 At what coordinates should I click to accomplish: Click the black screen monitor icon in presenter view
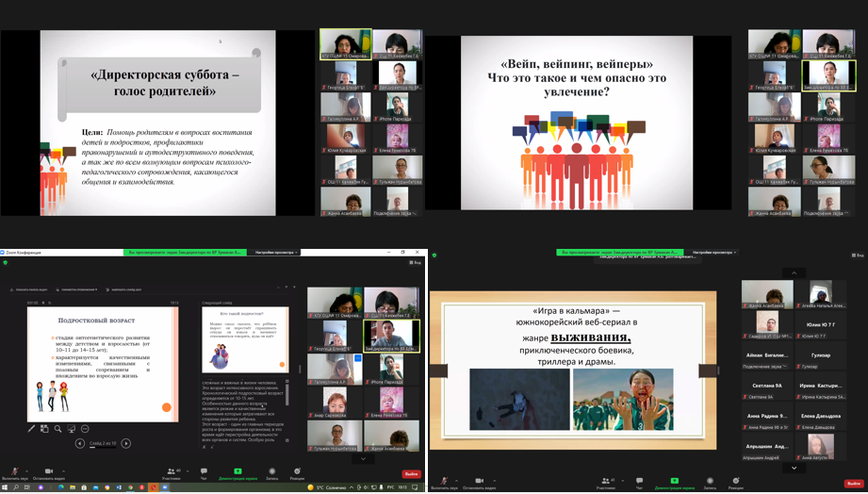[x=71, y=429]
